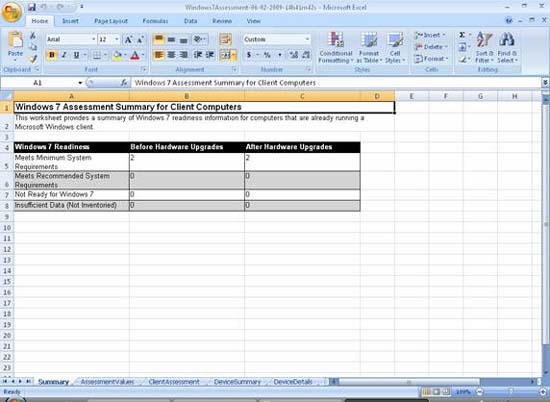Open the Data ribbon tab
The width and height of the screenshot is (550, 402).
[x=190, y=21]
